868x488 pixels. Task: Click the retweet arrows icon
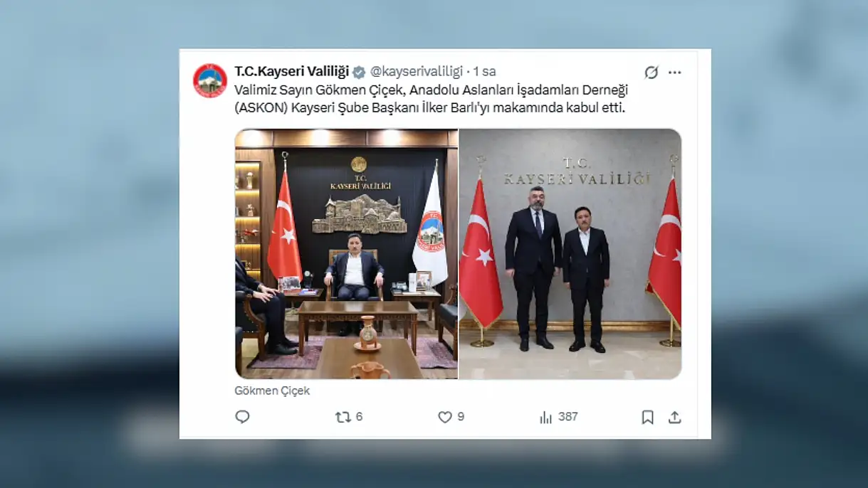pos(343,417)
